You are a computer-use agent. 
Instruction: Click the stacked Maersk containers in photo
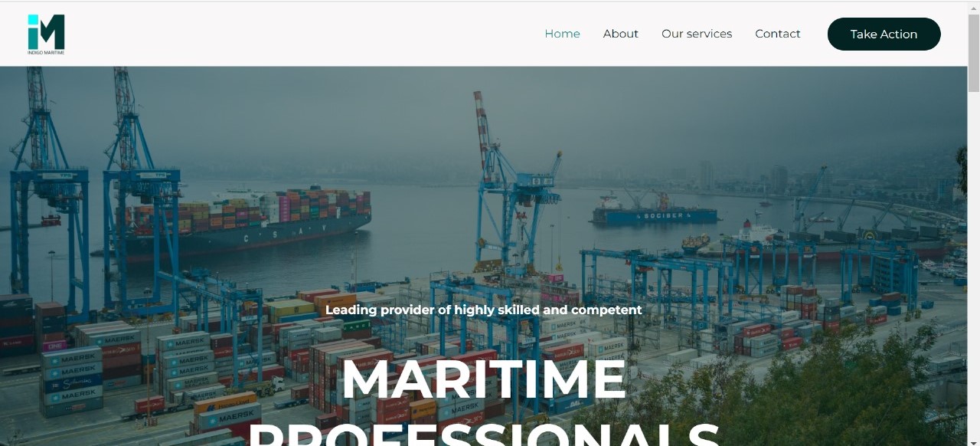tap(73, 379)
